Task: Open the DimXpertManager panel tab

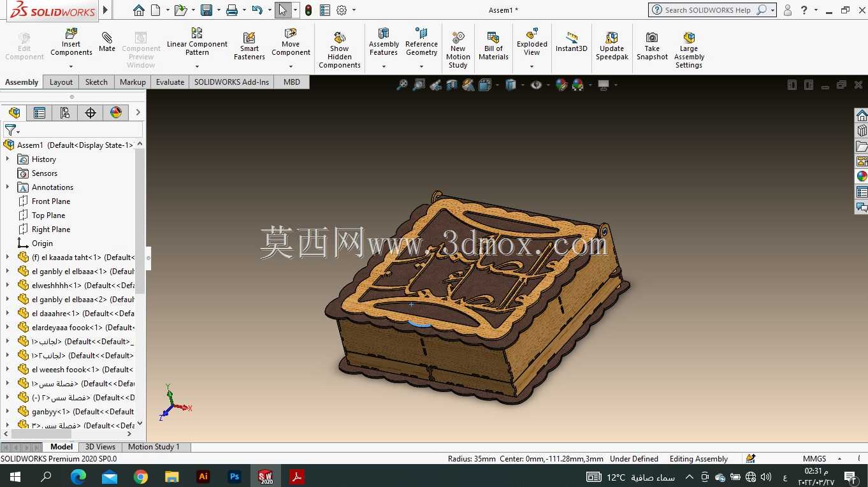Action: coord(90,113)
